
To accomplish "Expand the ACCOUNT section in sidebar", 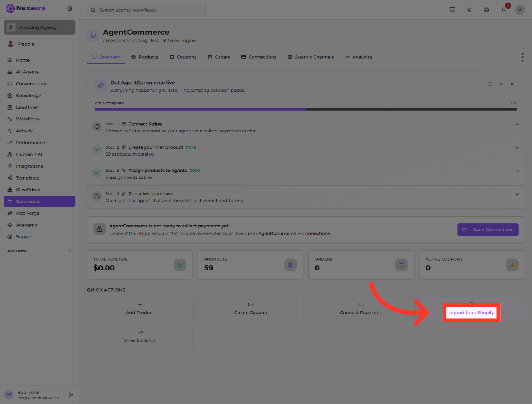I will coord(39,251).
